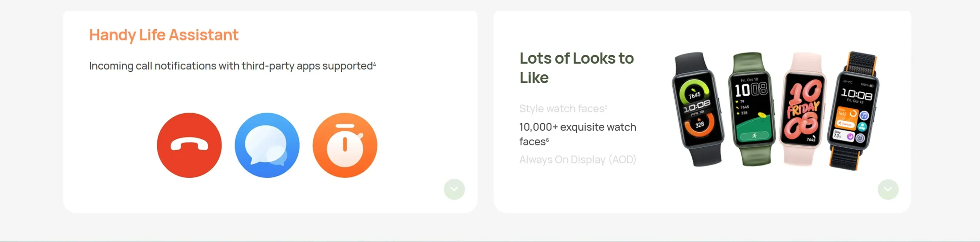Image resolution: width=980 pixels, height=242 pixels.
Task: Click footnote 6 superscript after faces
Action: 547,140
